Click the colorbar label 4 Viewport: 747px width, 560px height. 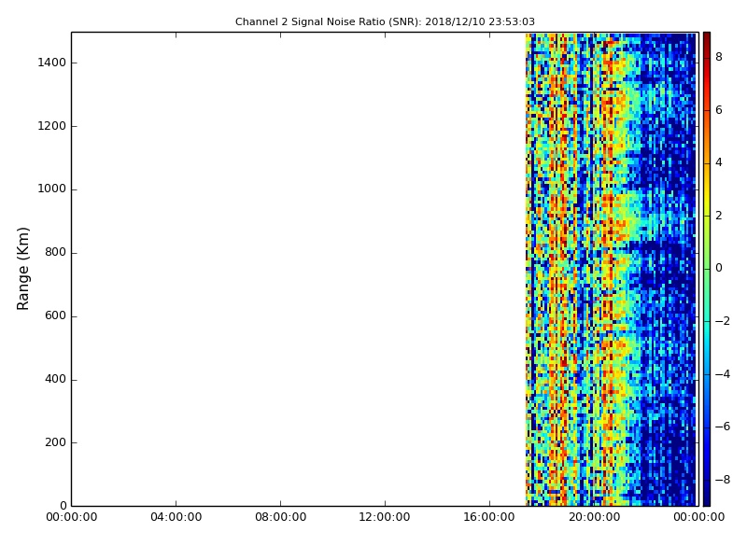719,162
